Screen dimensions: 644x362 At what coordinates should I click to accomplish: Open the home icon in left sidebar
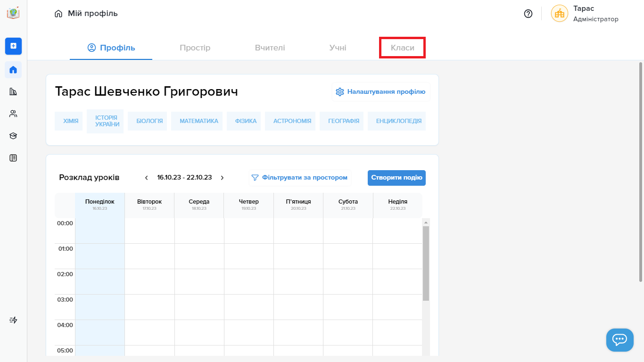[13, 70]
